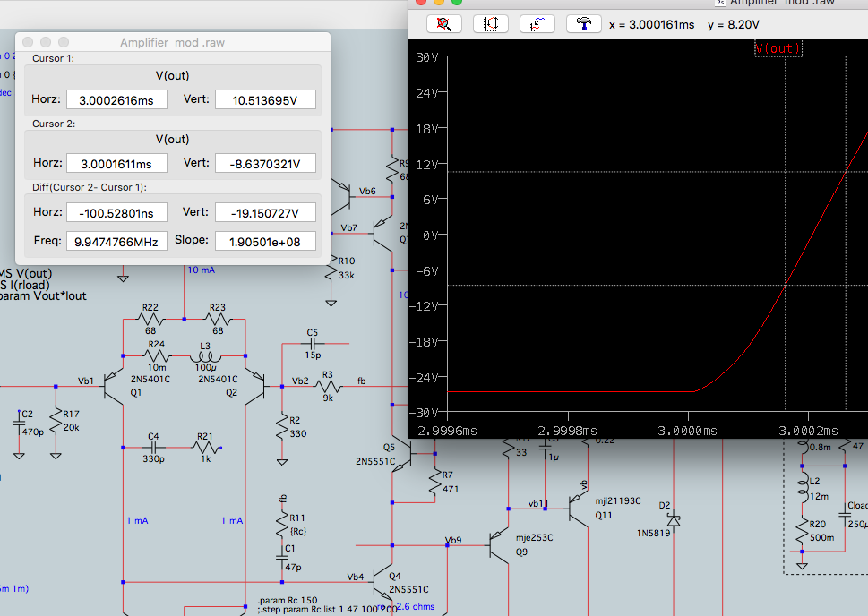Select transistor Q9 mje253C
Image resolution: width=868 pixels, height=616 pixels.
(x=498, y=545)
